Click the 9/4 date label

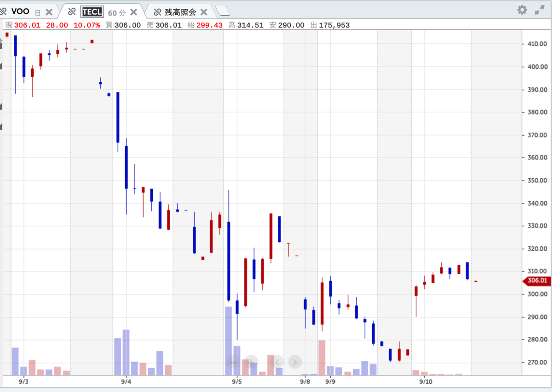click(x=126, y=381)
